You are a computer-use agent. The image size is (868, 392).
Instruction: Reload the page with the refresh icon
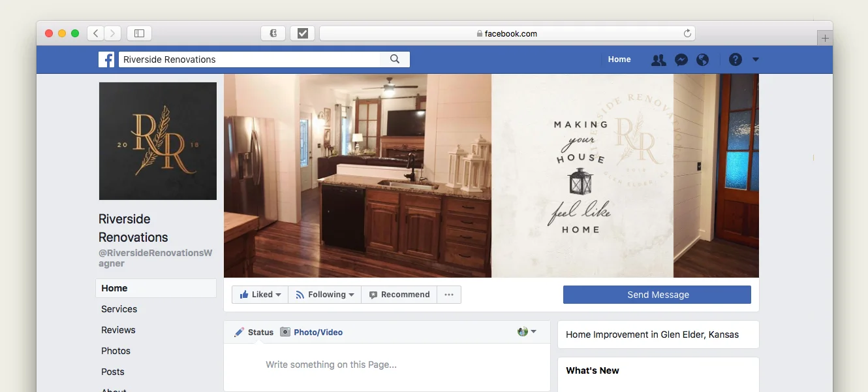pos(687,33)
